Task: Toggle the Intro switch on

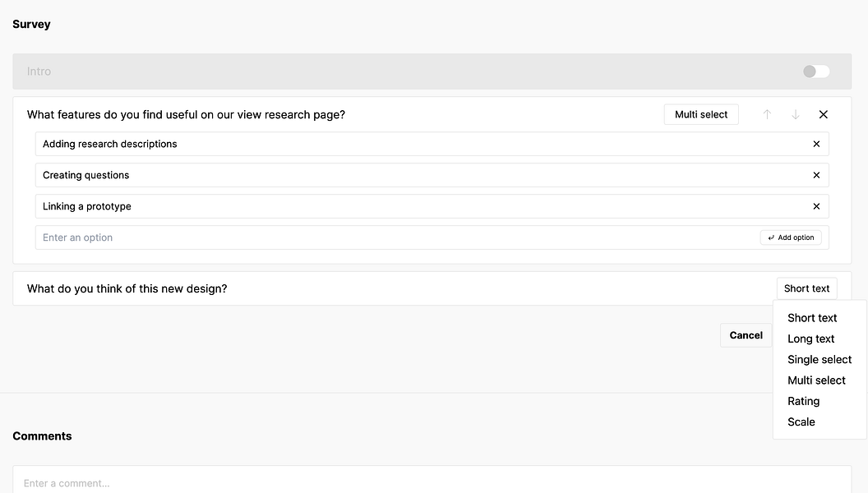Action: pyautogui.click(x=816, y=71)
